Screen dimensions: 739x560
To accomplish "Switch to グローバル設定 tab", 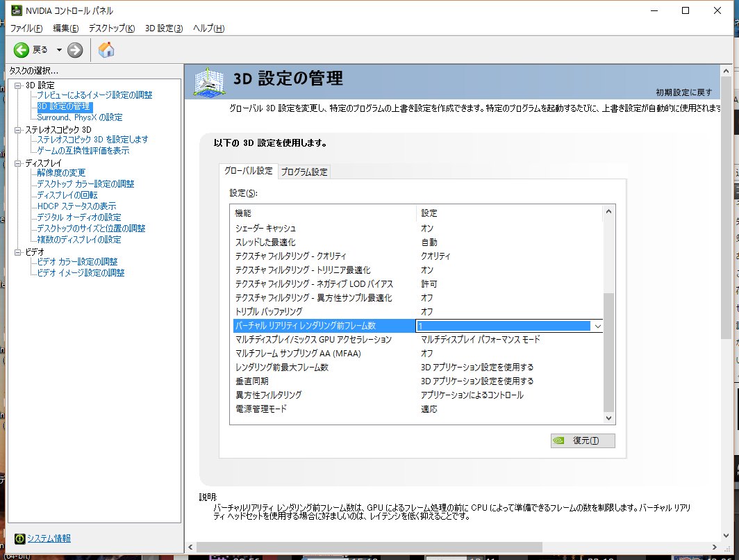I will point(249,171).
